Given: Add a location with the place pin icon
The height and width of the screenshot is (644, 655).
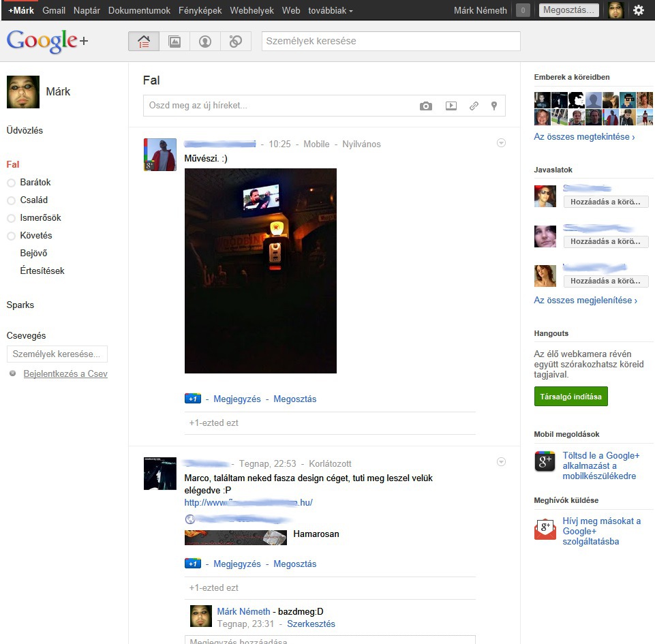Looking at the screenshot, I should pos(494,106).
